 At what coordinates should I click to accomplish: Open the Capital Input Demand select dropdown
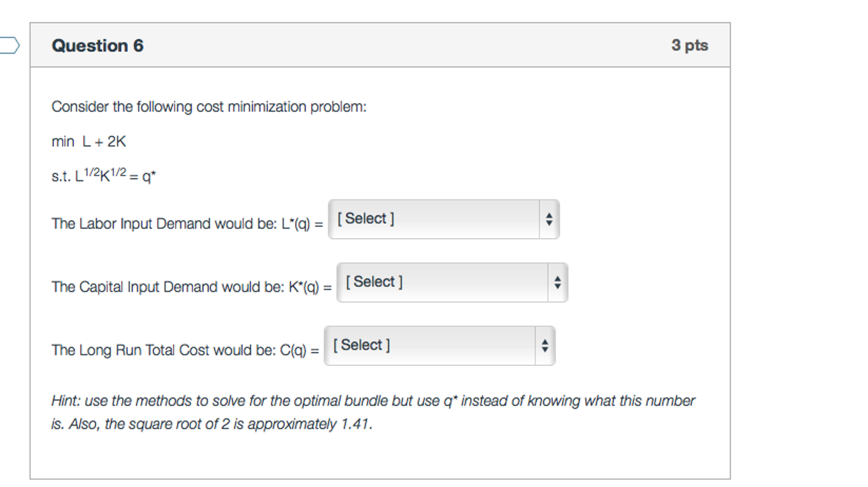pos(451,282)
